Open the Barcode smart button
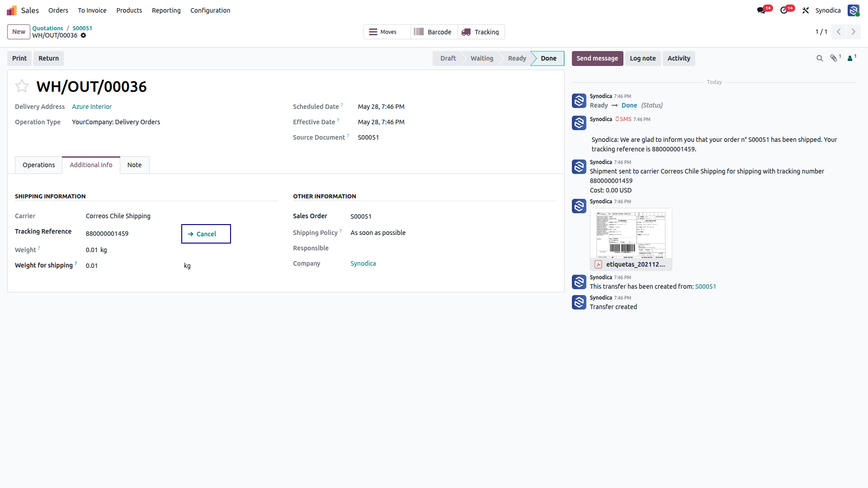Viewport: 868px width, 488px height. coord(434,32)
